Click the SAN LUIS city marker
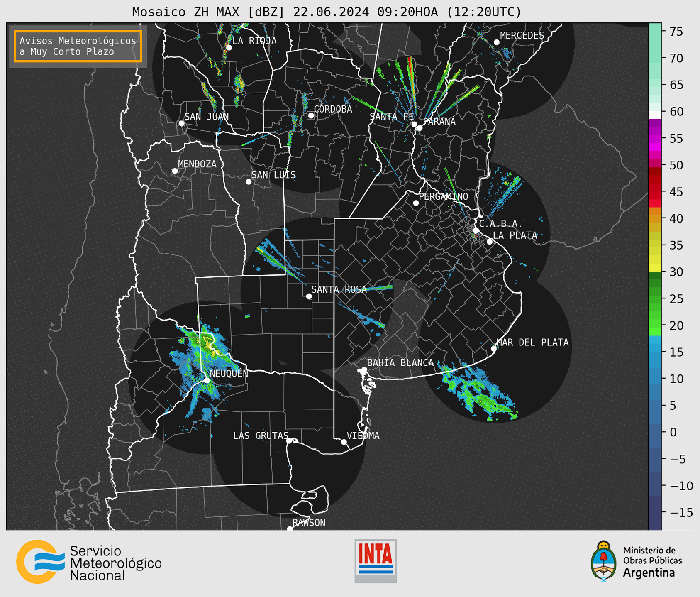The image size is (700, 597). (x=249, y=182)
